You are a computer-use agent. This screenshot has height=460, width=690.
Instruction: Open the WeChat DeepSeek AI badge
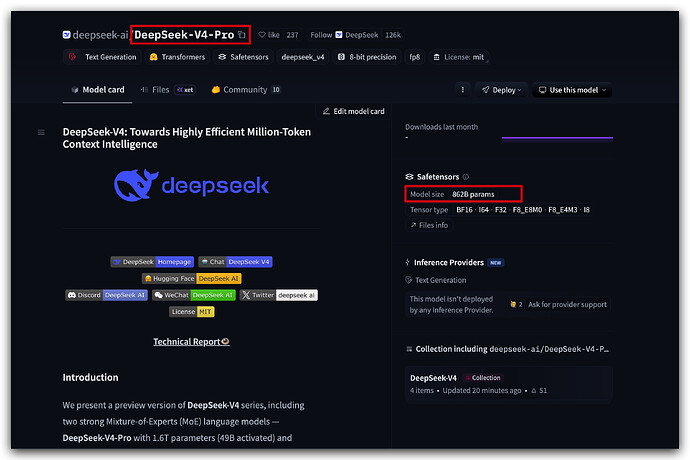(x=194, y=295)
